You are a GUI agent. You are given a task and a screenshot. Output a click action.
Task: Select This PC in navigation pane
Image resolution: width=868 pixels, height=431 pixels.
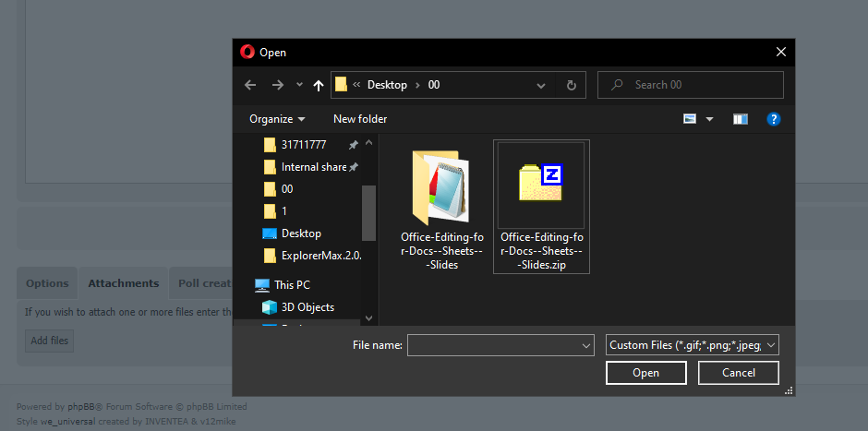292,285
